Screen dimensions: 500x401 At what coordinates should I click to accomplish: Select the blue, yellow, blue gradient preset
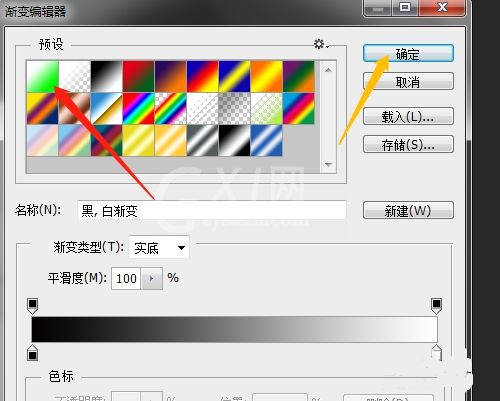pos(235,76)
